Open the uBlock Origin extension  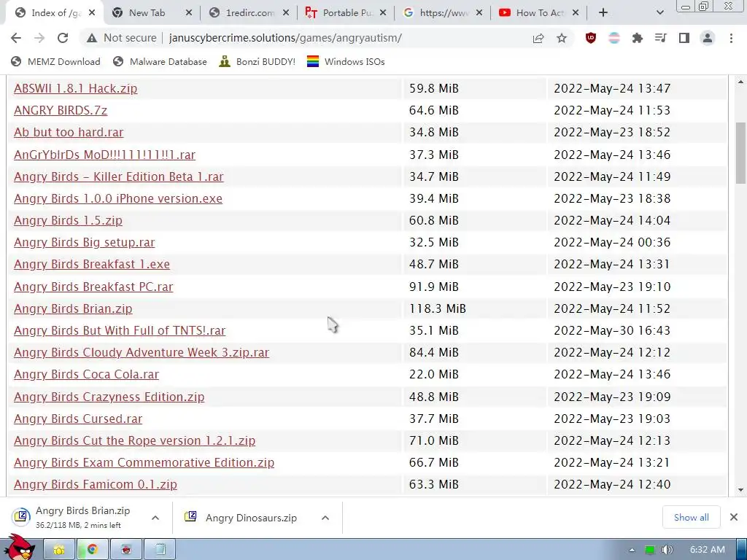pos(591,38)
